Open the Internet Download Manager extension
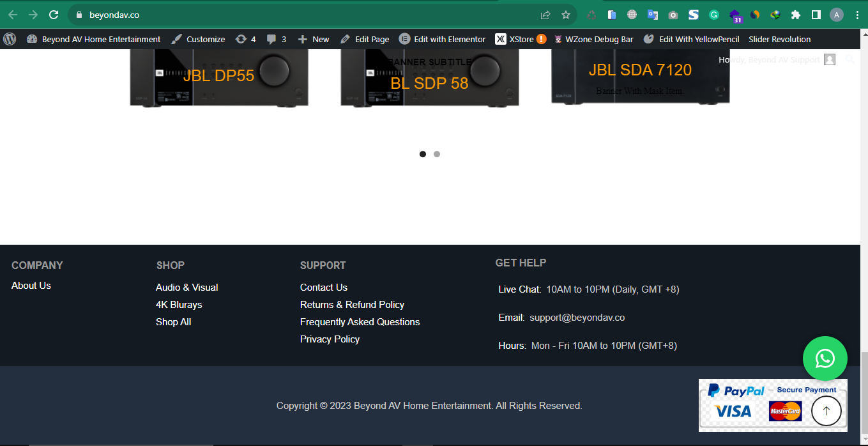The width and height of the screenshot is (868, 446). (775, 15)
